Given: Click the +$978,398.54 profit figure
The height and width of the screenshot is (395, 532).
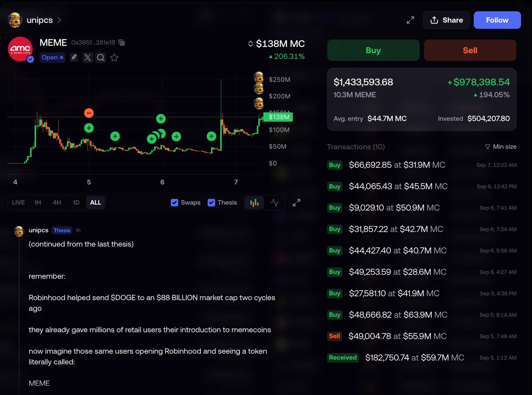Looking at the screenshot, I should tap(478, 82).
